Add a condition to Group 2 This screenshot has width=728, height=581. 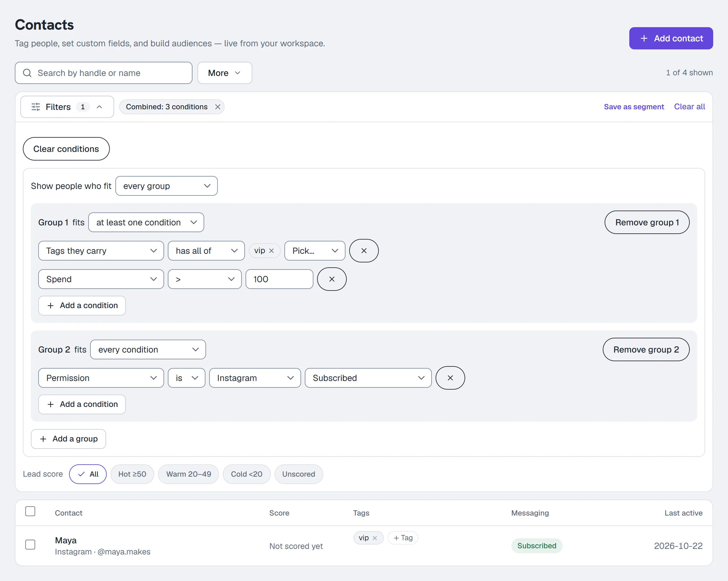click(82, 404)
